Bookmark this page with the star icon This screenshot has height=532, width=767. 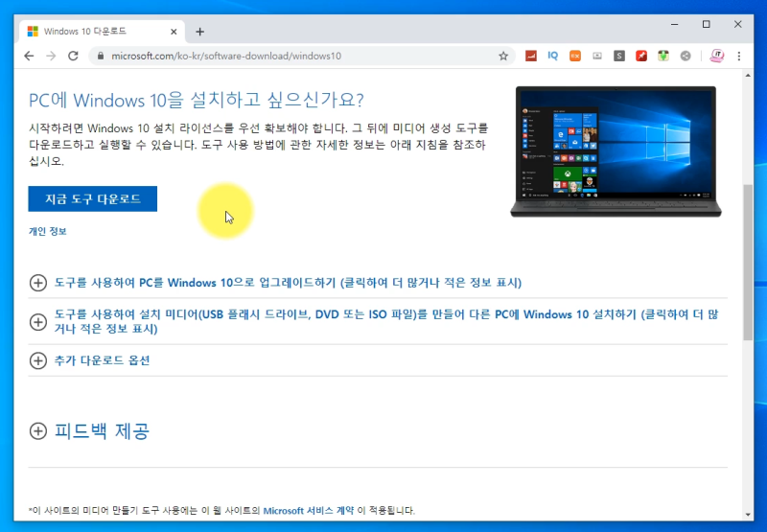(x=502, y=56)
